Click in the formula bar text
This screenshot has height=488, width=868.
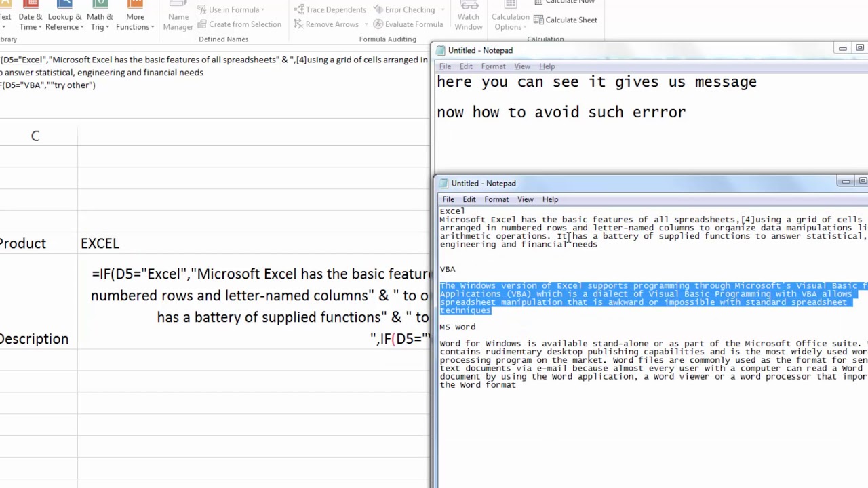214,72
